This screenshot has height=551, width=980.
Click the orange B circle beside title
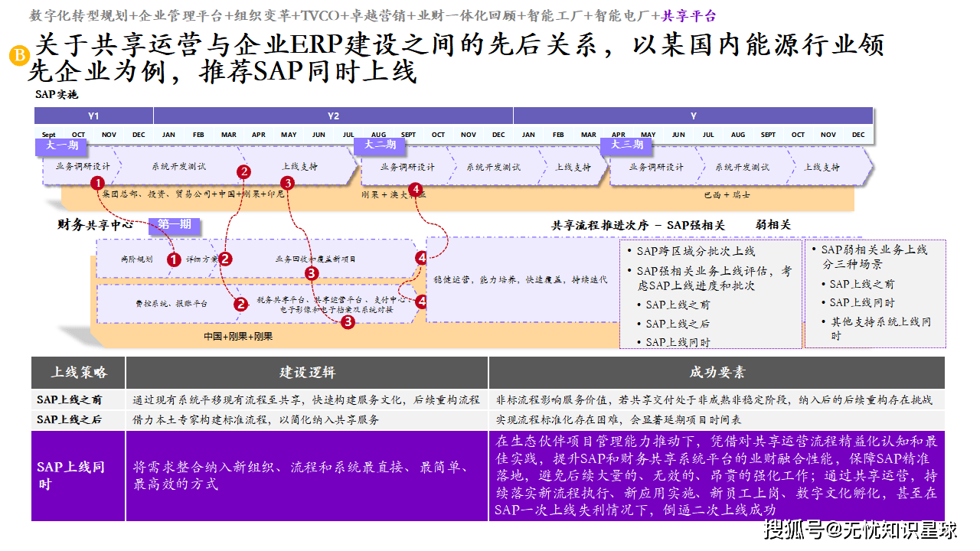(18, 55)
